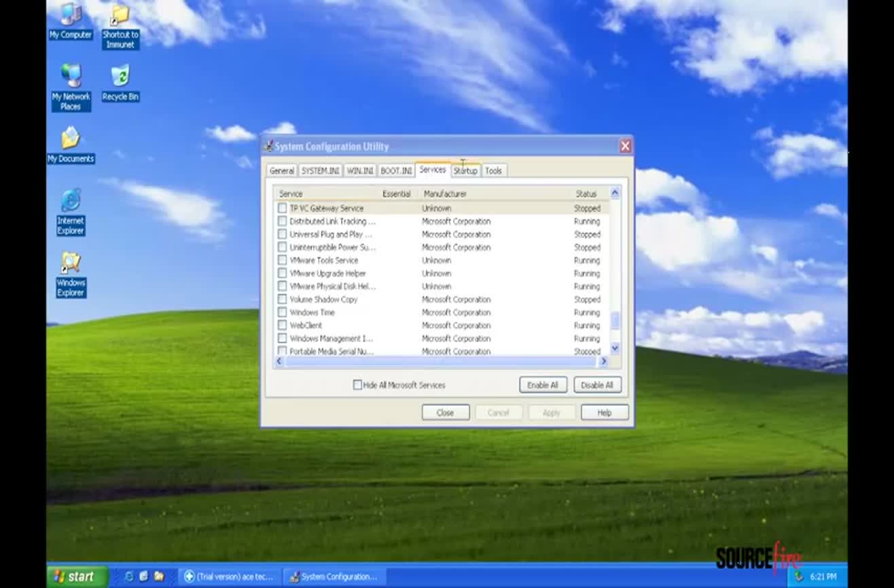Open the BOOT.INI tab
This screenshot has height=588, width=894.
[x=395, y=170]
